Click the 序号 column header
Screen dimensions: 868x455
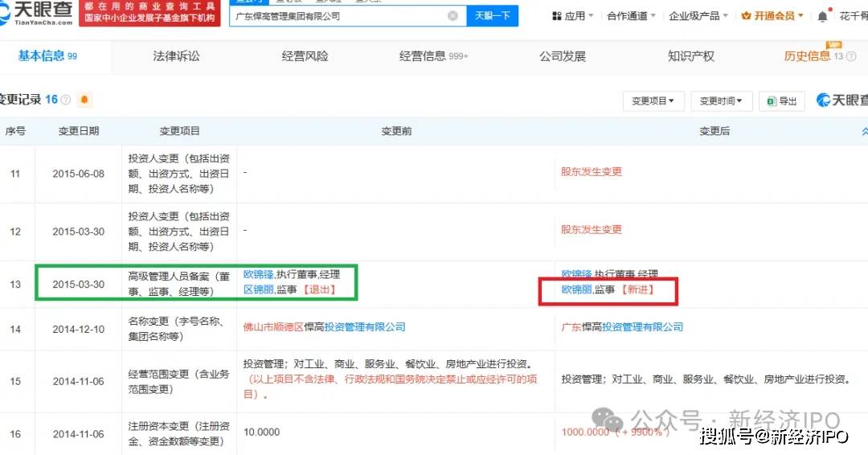[x=15, y=131]
